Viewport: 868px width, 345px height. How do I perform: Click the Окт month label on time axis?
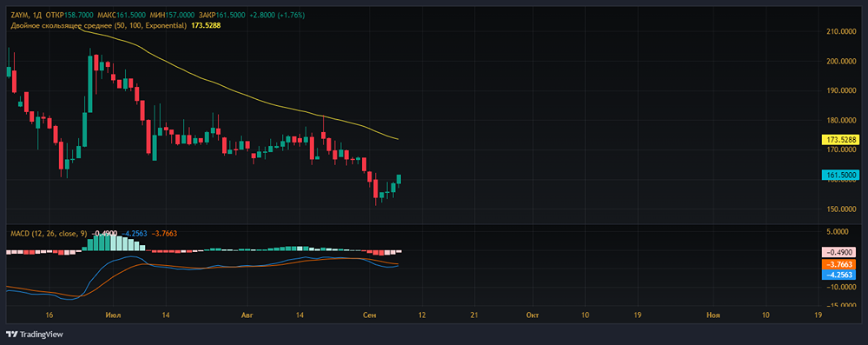[x=533, y=315]
